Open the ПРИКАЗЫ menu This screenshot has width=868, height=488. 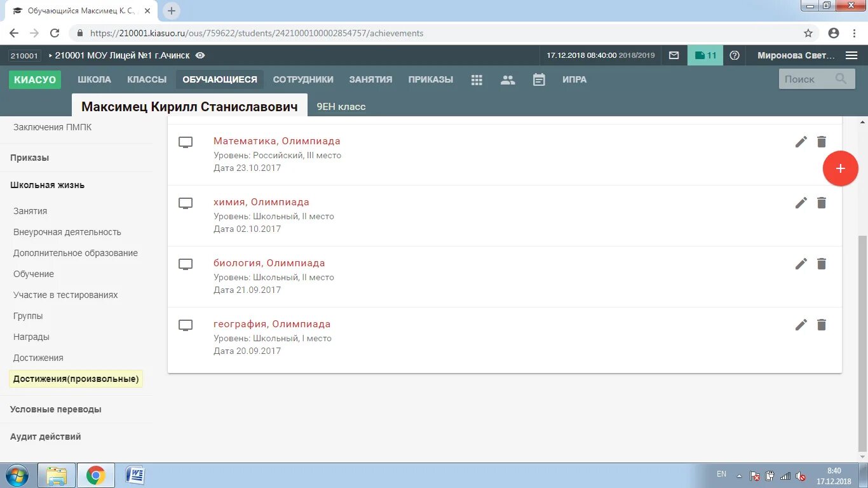click(431, 79)
